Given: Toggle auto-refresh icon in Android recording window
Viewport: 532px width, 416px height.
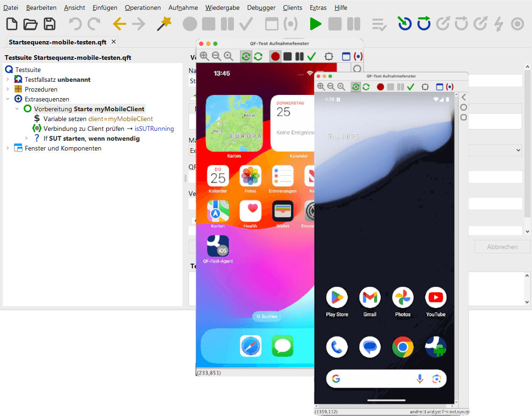Looking at the screenshot, I should click(356, 87).
